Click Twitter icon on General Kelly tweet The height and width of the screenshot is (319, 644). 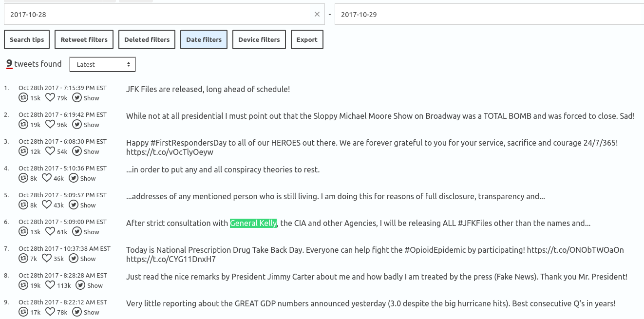(x=77, y=232)
